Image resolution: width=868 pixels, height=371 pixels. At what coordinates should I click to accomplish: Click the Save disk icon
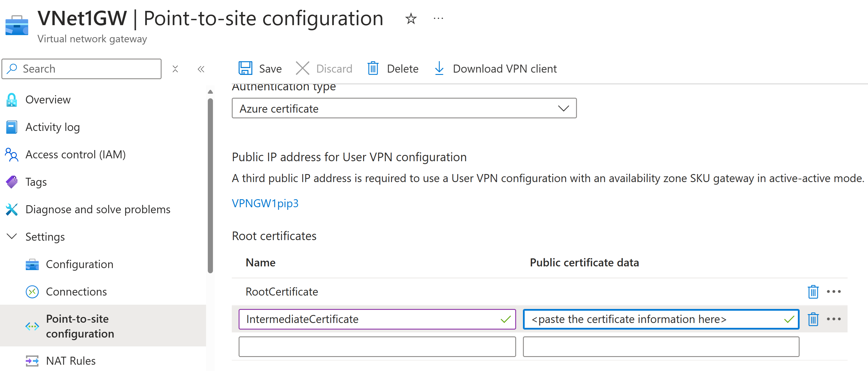pyautogui.click(x=245, y=69)
